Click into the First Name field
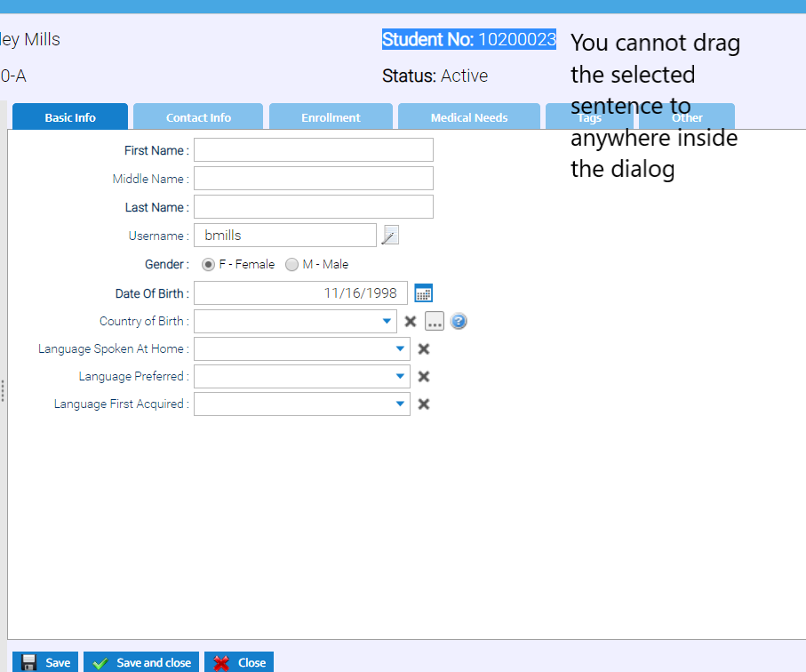806x672 pixels. pos(314,150)
